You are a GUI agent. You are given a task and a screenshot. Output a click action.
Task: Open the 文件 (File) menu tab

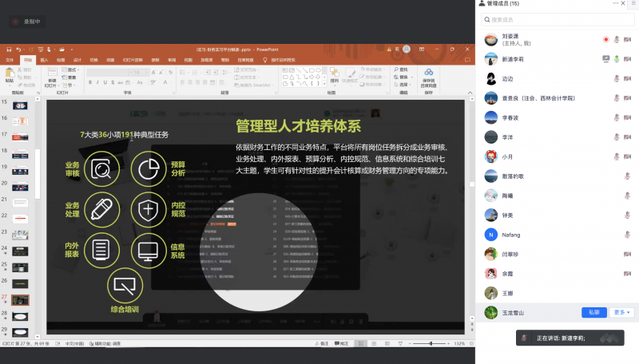click(10, 59)
